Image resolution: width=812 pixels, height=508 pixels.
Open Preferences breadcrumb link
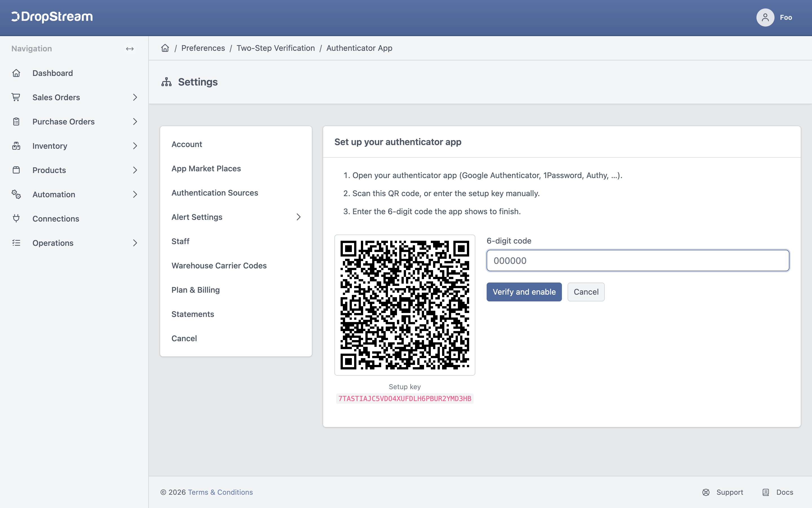pyautogui.click(x=203, y=48)
